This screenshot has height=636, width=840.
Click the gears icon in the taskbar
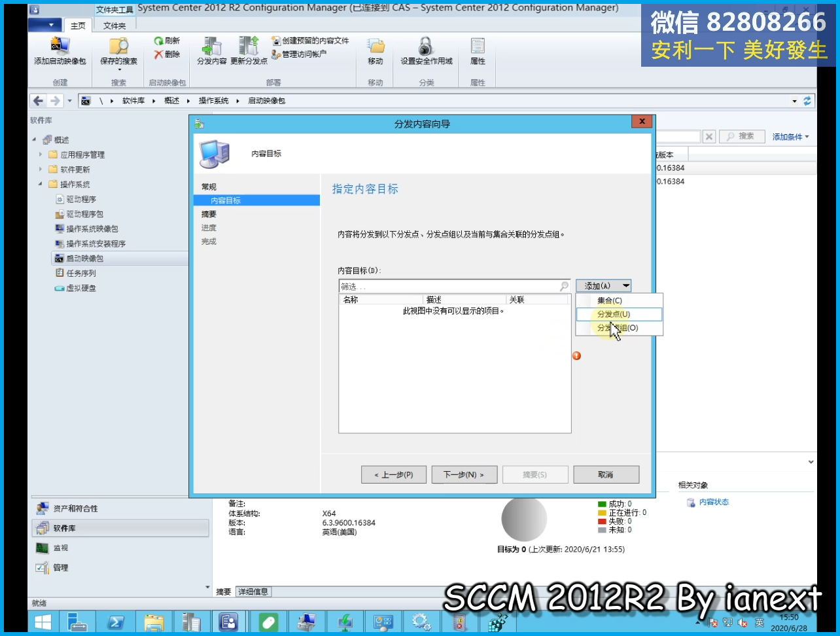tap(421, 622)
